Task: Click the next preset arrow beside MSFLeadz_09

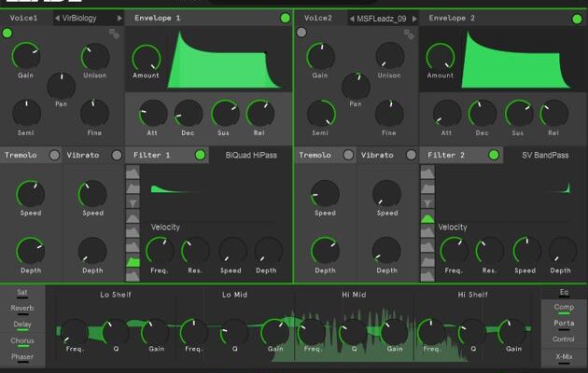Action: tap(413, 19)
